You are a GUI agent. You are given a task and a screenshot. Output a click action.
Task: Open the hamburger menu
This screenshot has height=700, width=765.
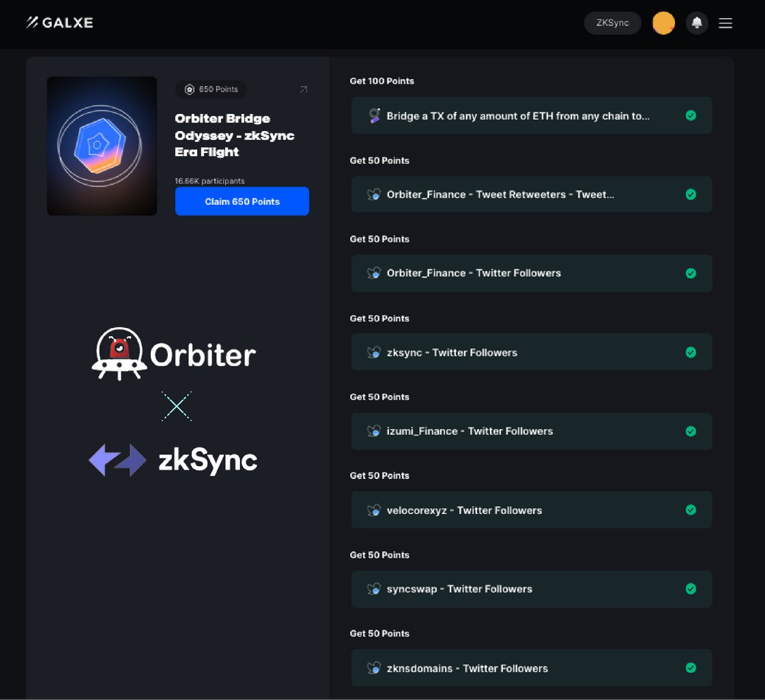click(x=725, y=23)
